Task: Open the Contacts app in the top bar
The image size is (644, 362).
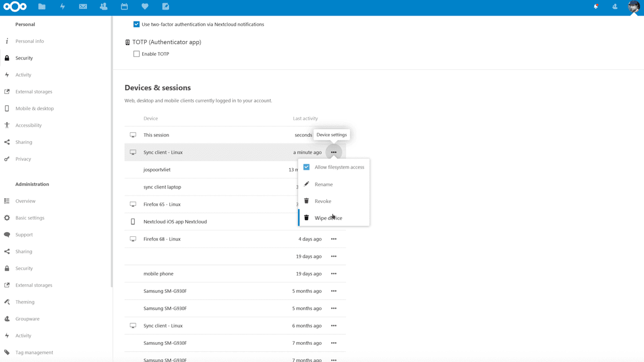Action: point(103,6)
